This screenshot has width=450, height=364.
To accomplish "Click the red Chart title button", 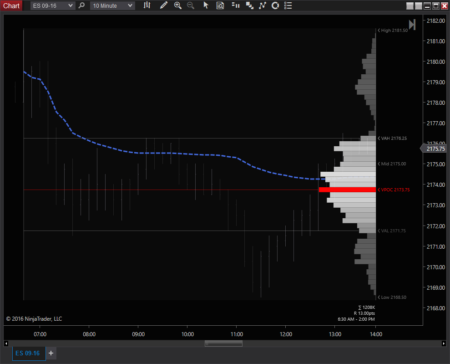I will 11,5.
